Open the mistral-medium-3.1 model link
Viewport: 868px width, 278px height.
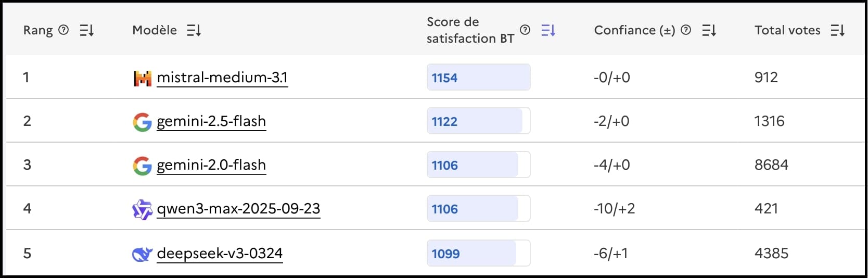222,78
